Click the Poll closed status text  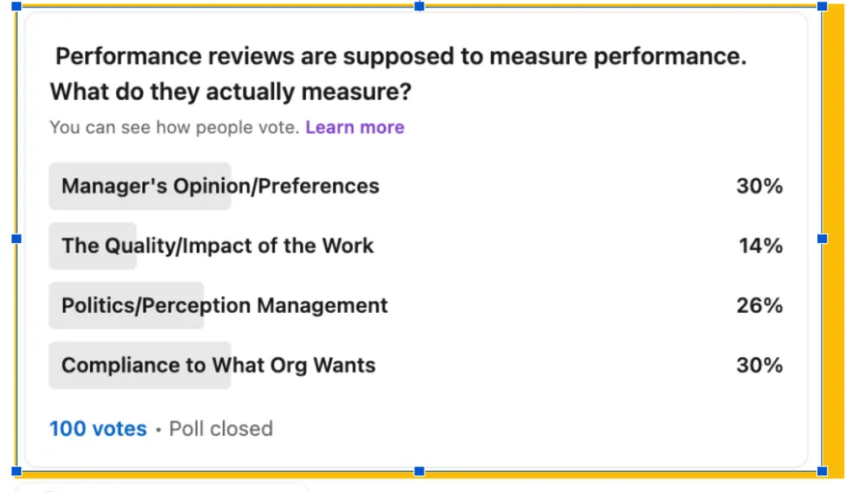pyautogui.click(x=220, y=428)
